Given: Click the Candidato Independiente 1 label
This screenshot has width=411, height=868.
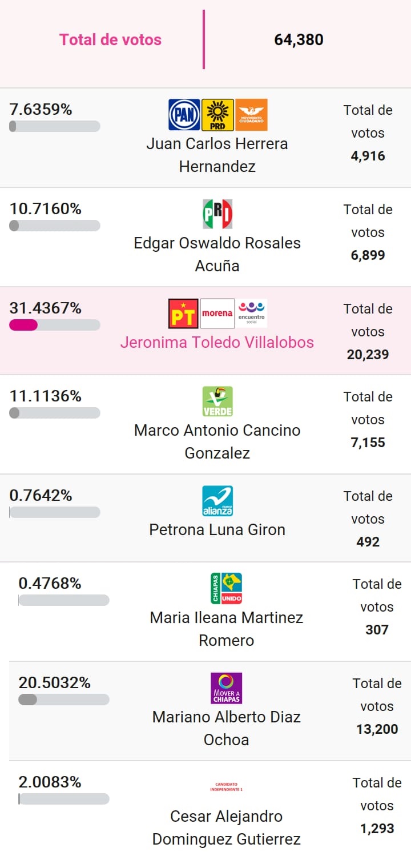Looking at the screenshot, I should tap(226, 787).
